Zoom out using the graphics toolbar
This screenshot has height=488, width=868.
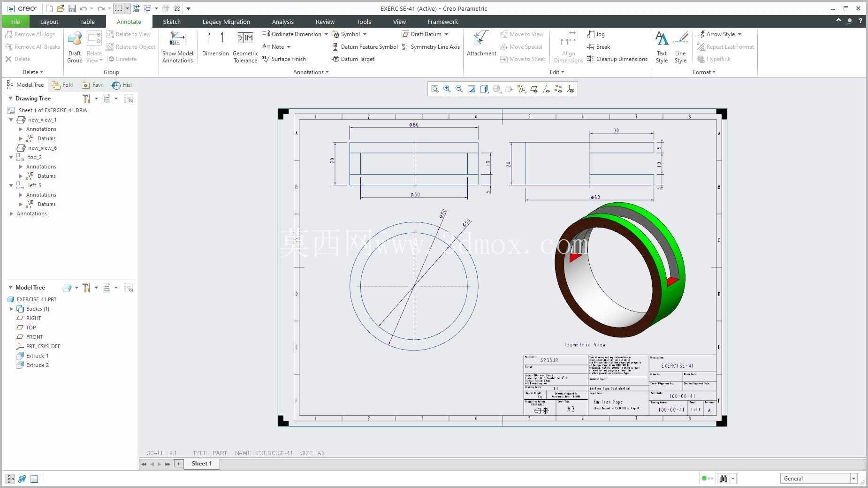pos(459,89)
